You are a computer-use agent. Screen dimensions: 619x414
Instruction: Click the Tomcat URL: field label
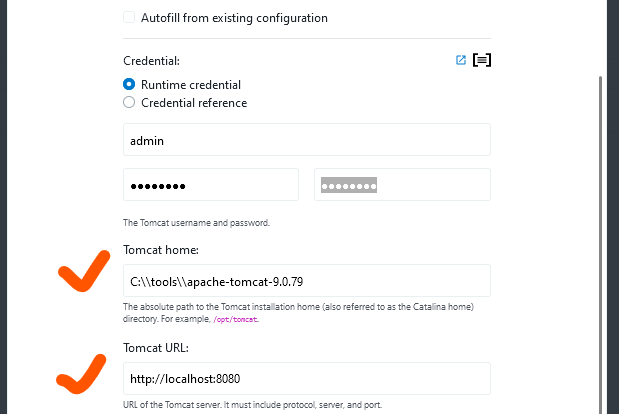point(156,348)
